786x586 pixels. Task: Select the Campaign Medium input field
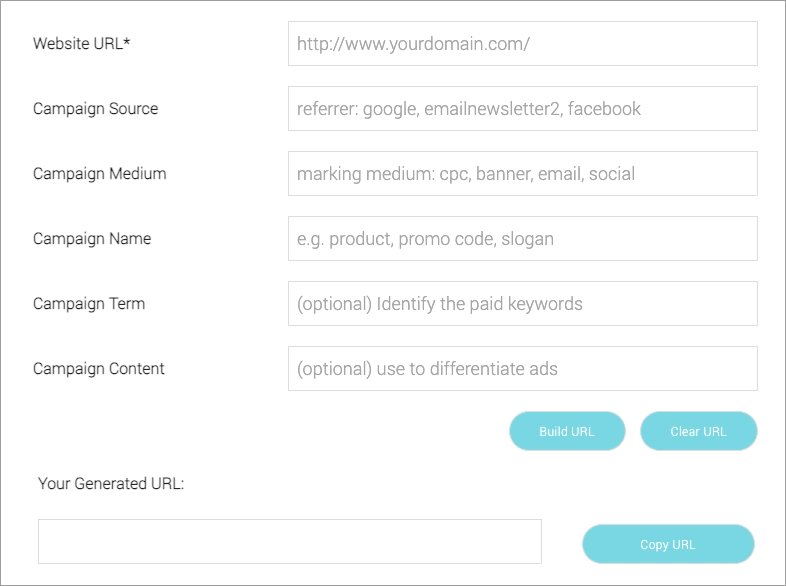click(x=523, y=173)
